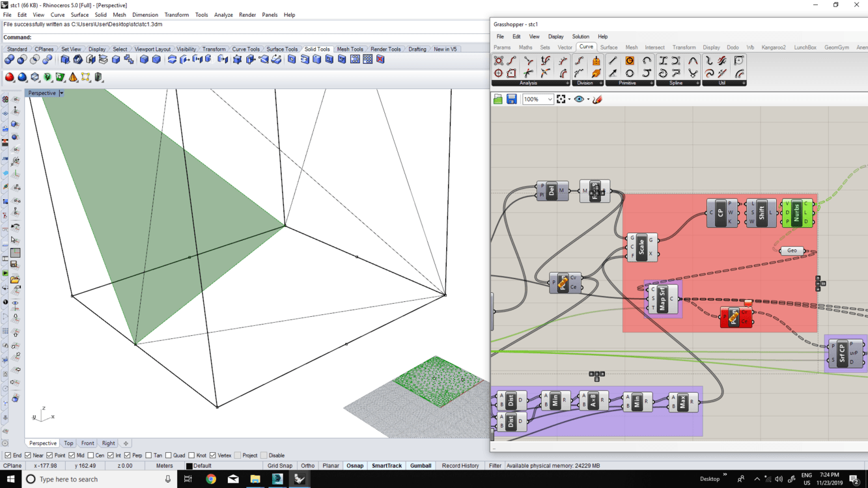This screenshot has height=488, width=868.
Task: Select the blue ellipsoid icon in Rhino toolbar
Action: click(22, 77)
